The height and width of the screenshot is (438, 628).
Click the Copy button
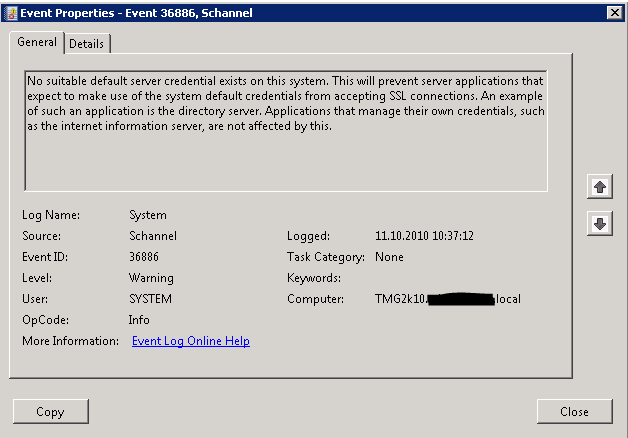click(50, 411)
